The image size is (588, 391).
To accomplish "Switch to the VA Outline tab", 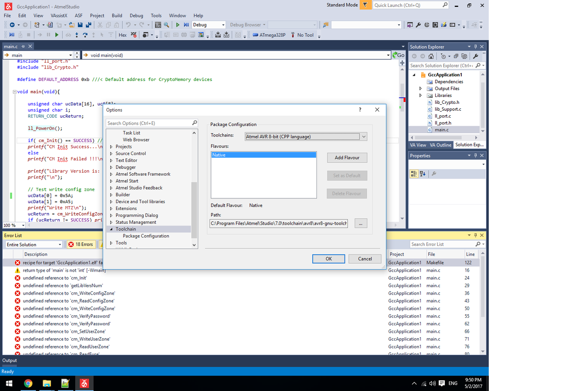I will tap(441, 145).
